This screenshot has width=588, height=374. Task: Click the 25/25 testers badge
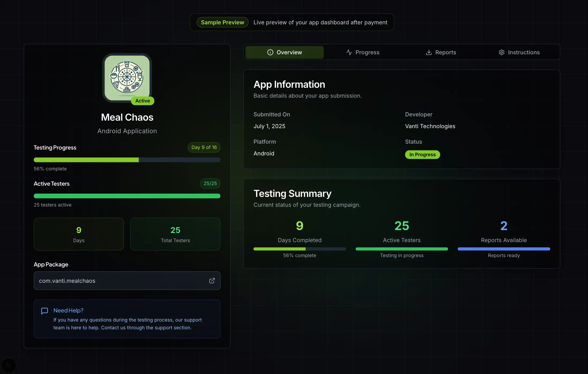tap(210, 184)
